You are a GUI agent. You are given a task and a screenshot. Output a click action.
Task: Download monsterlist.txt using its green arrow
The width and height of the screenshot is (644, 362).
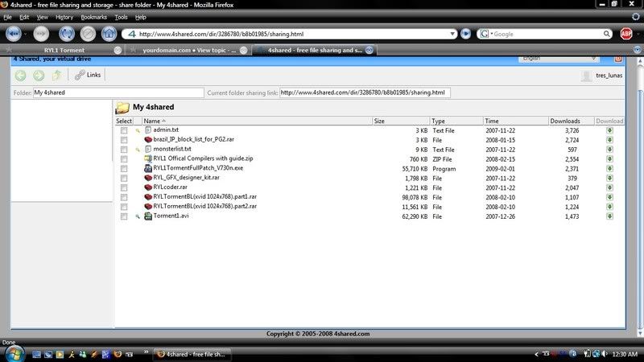[609, 150]
